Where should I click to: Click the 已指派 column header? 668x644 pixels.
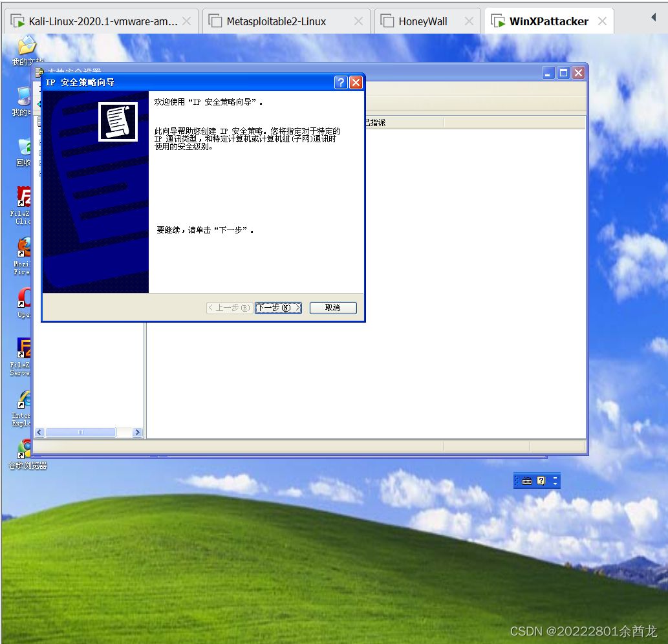click(x=404, y=123)
